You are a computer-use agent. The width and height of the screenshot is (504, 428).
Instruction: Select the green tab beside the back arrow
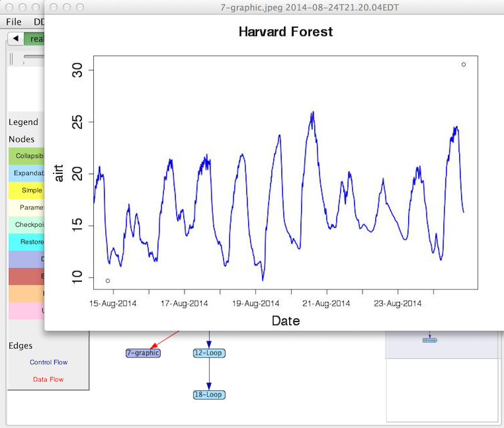point(34,38)
